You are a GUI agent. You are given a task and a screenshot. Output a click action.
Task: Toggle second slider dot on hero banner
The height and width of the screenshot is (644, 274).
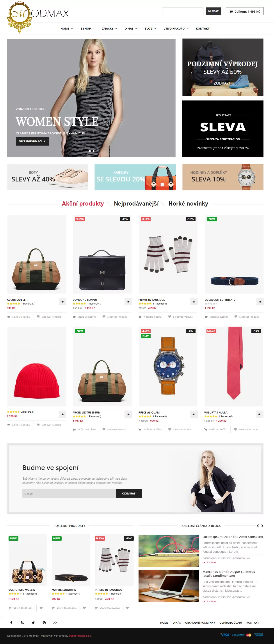tap(94, 151)
